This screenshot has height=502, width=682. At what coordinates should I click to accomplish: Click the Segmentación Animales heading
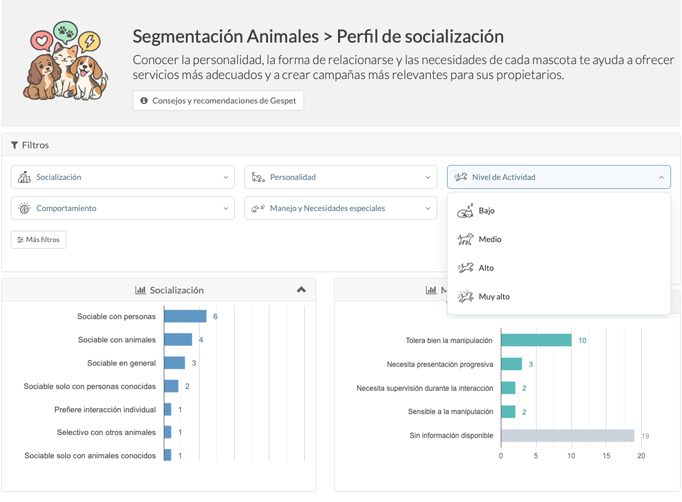[226, 37]
